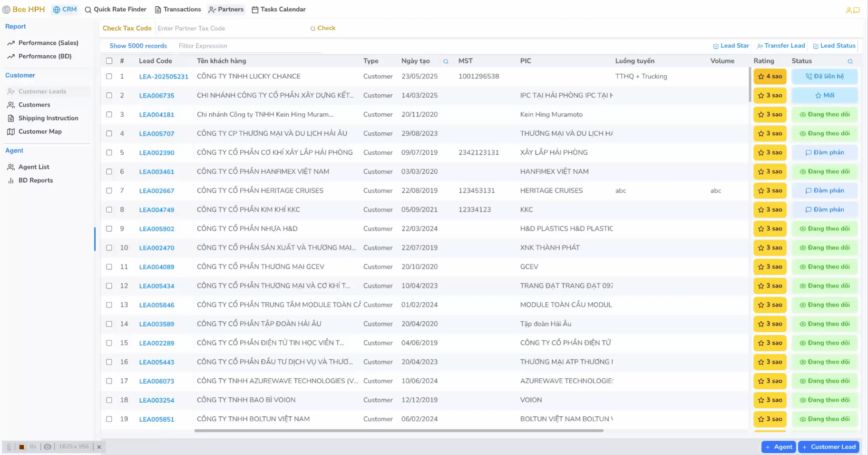868x455 pixels.
Task: Open the CRM menu tab
Action: coord(65,10)
